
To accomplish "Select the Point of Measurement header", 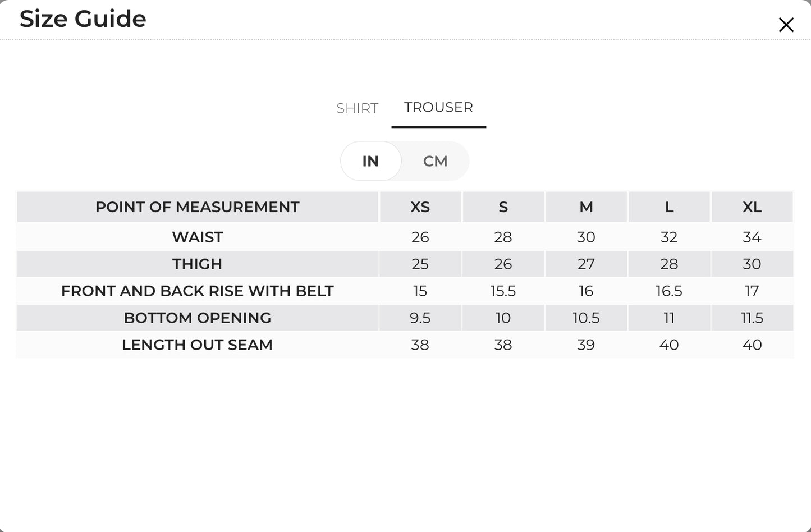I will (198, 207).
